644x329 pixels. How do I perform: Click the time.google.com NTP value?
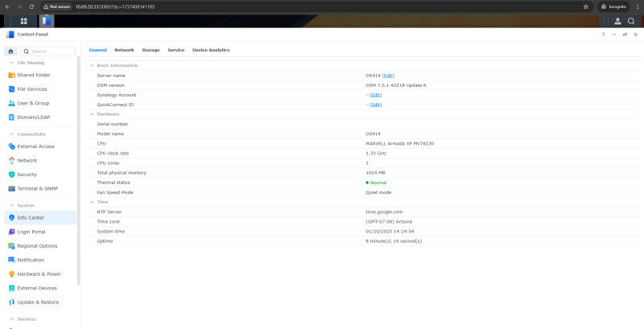384,212
